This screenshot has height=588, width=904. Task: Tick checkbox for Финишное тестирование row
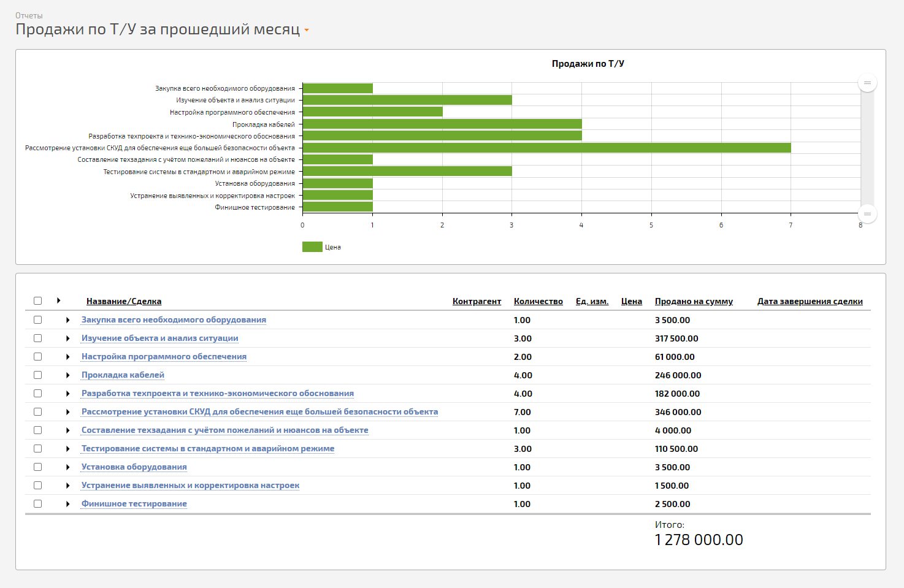point(37,504)
